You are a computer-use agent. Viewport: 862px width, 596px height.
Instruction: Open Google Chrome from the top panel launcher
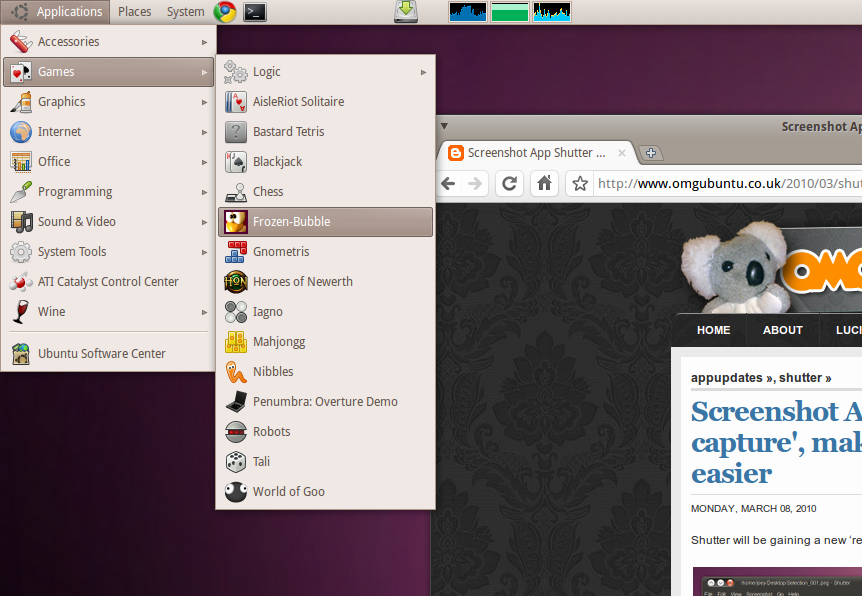[x=225, y=12]
